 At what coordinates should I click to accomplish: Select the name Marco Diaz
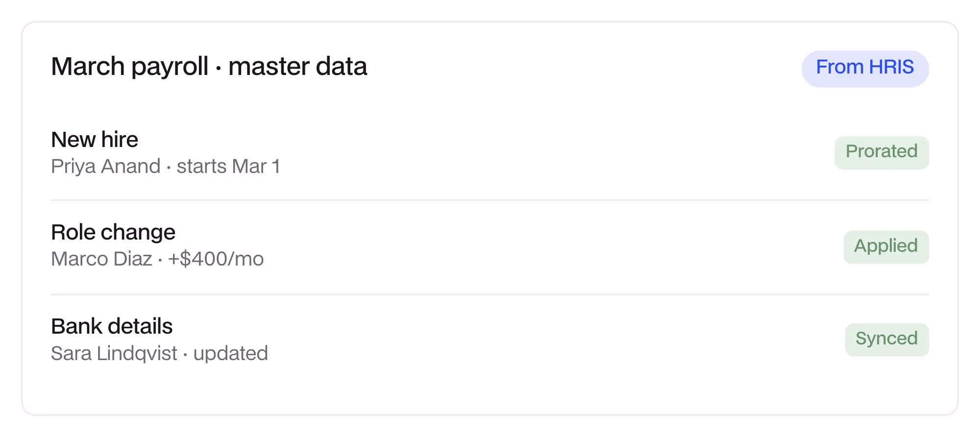tap(102, 259)
